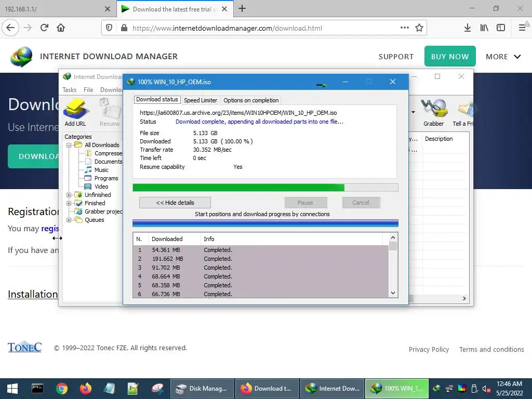Open the Windows Start menu

(x=12, y=389)
